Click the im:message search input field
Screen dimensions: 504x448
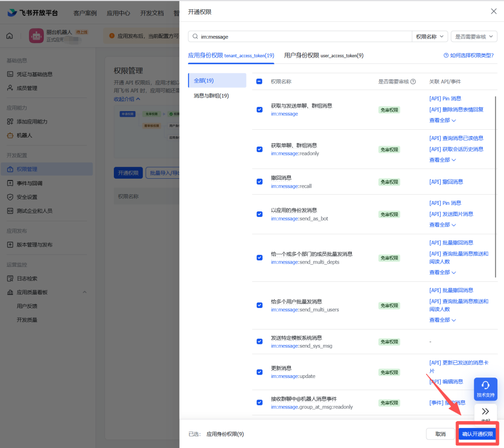click(300, 37)
